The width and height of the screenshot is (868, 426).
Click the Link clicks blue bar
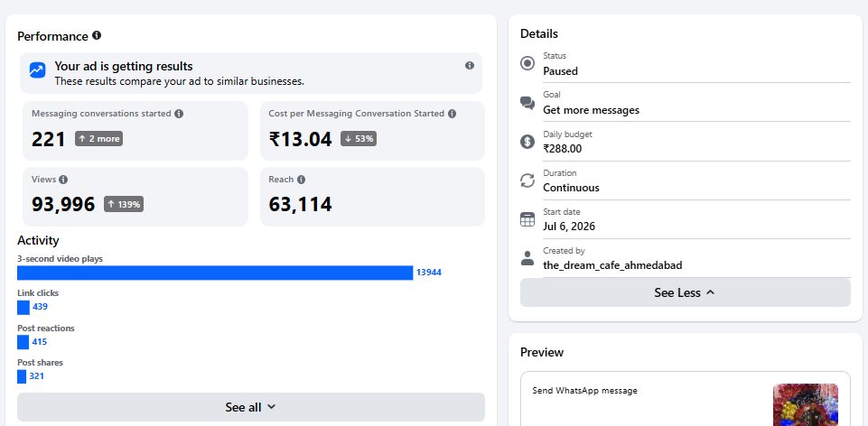coord(23,307)
